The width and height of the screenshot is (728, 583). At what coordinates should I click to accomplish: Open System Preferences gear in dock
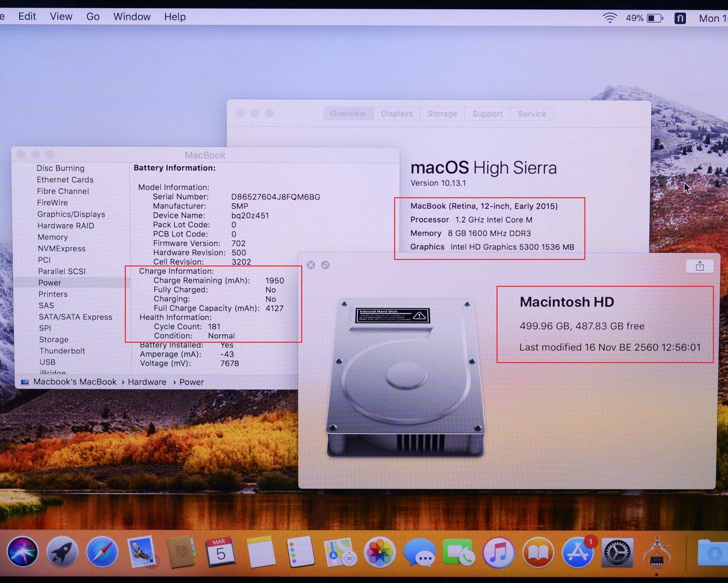pyautogui.click(x=617, y=552)
